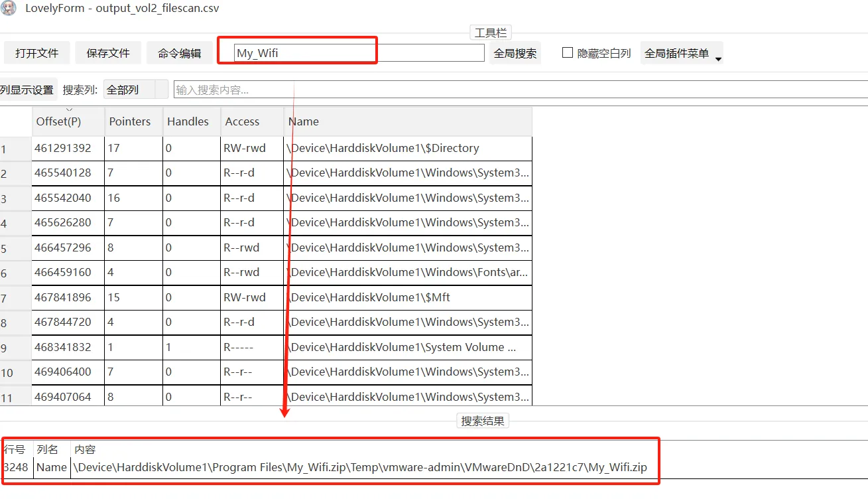Open the 全局插件菜单 dropdown
This screenshot has height=499, width=868.
682,53
